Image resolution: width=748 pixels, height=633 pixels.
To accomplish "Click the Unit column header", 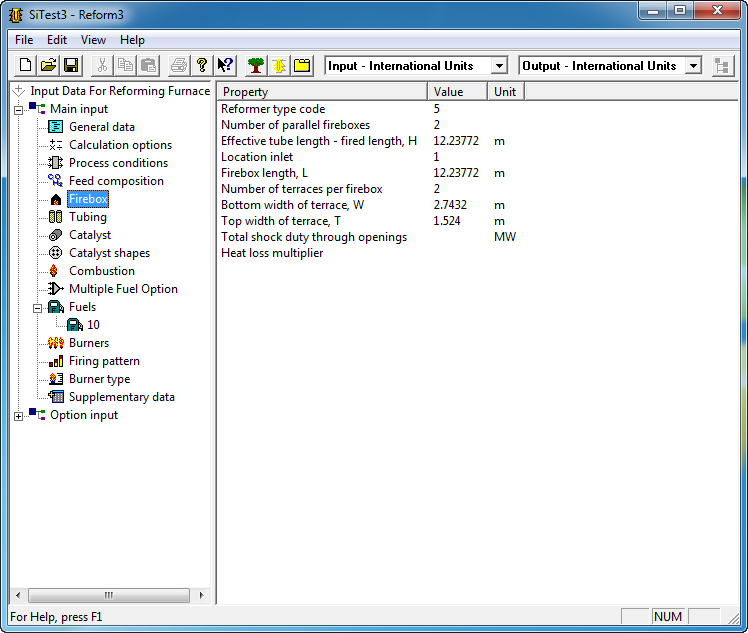I will point(506,92).
